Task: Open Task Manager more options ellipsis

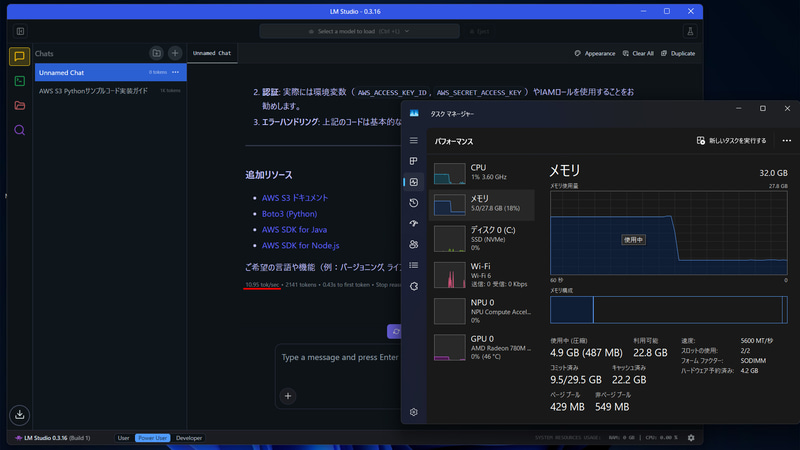Action: click(786, 141)
